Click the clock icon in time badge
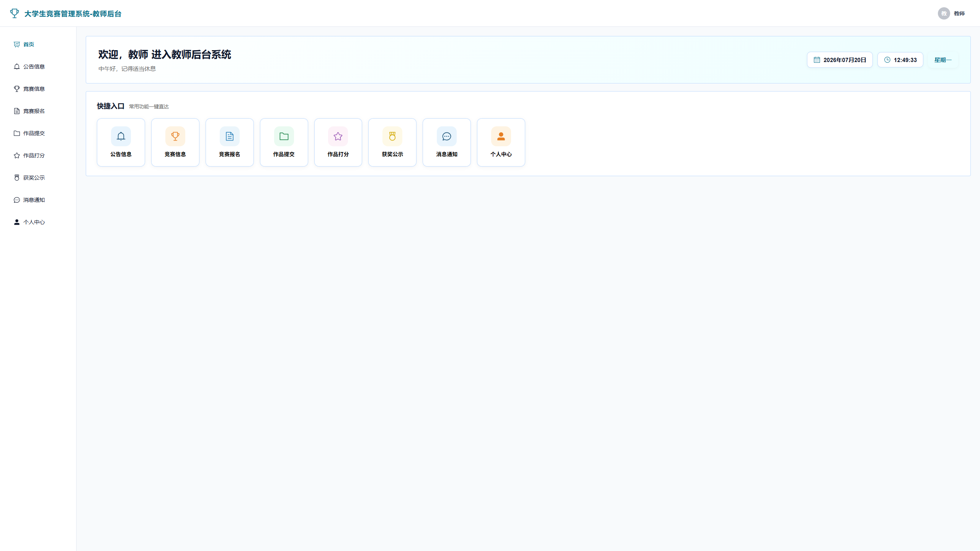Viewport: 980px width, 551px height. pyautogui.click(x=887, y=60)
